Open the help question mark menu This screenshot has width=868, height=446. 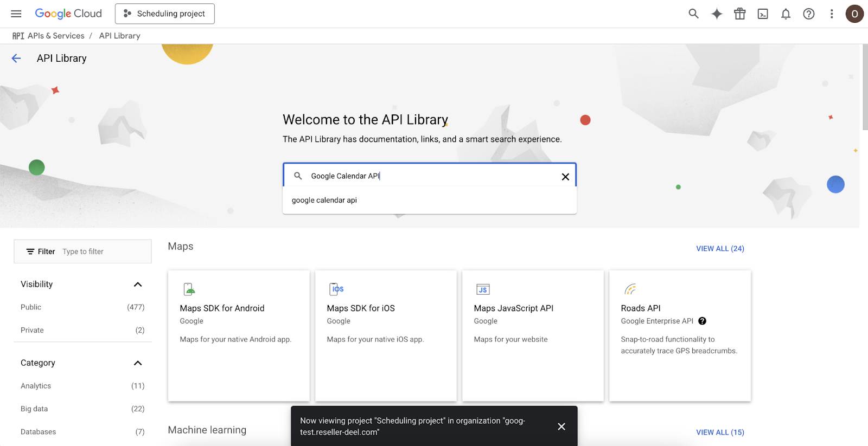[x=809, y=14]
